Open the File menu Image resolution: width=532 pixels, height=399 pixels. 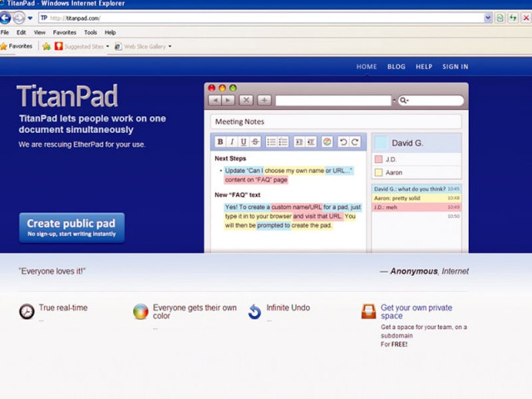coord(5,32)
